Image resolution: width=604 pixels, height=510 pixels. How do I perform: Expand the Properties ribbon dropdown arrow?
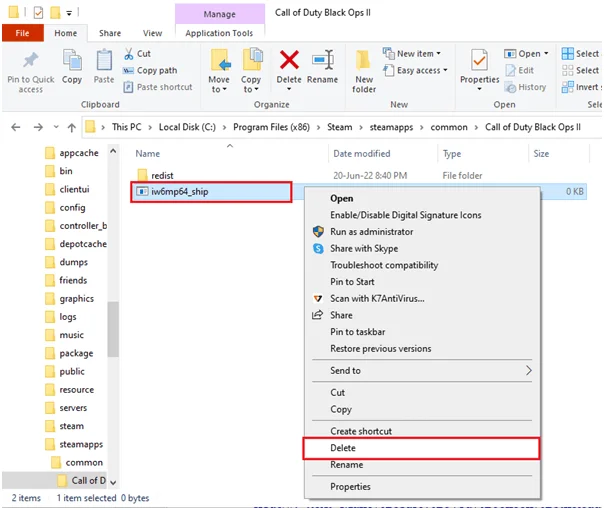(x=480, y=89)
